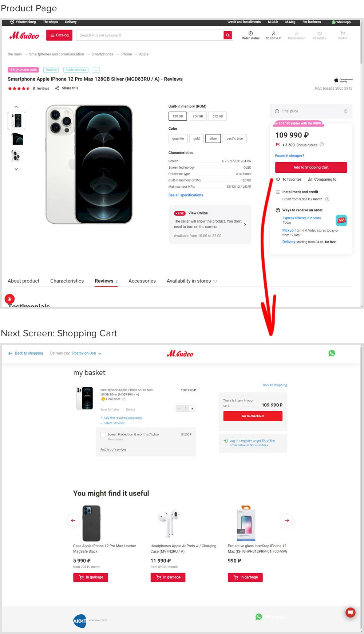Image resolution: width=364 pixels, height=634 pixels.
Task: Select the second product thumbnail image
Action: click(x=17, y=139)
